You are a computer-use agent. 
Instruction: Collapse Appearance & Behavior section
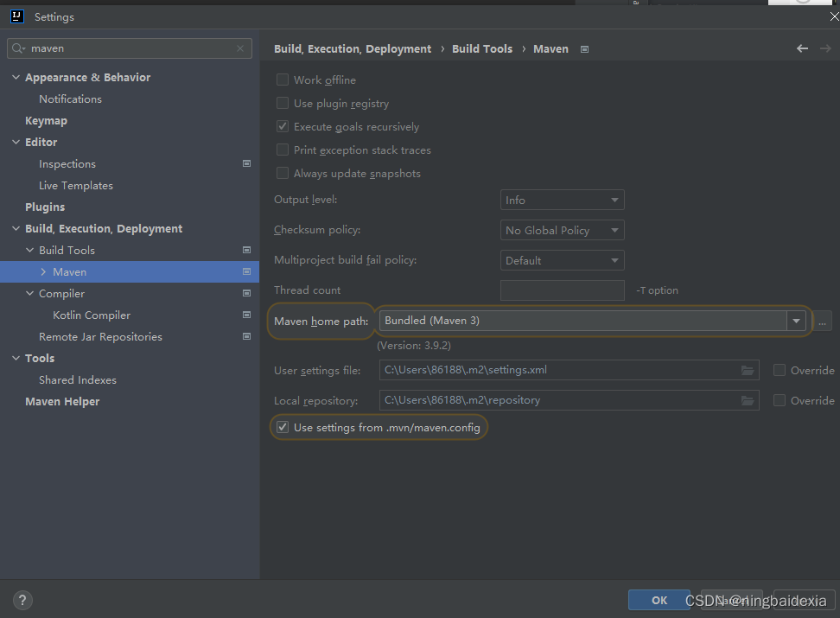pyautogui.click(x=16, y=77)
